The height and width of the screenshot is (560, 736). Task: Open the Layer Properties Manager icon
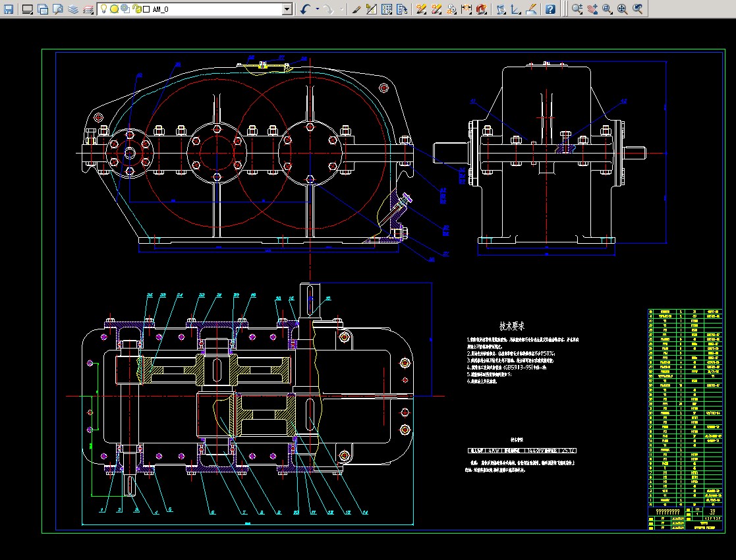point(72,9)
